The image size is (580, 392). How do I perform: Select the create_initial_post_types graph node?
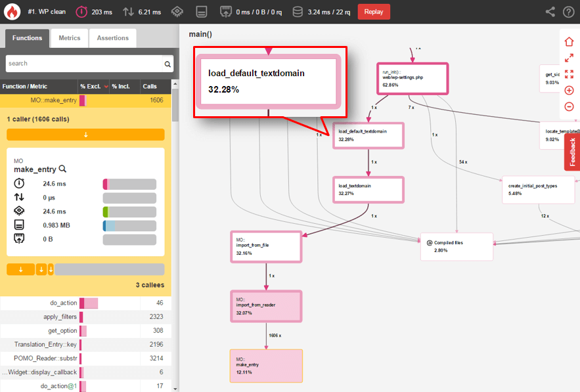pos(538,190)
